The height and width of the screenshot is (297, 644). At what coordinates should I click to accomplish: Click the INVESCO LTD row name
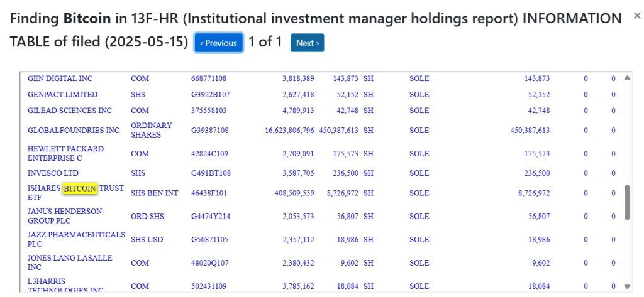click(53, 173)
